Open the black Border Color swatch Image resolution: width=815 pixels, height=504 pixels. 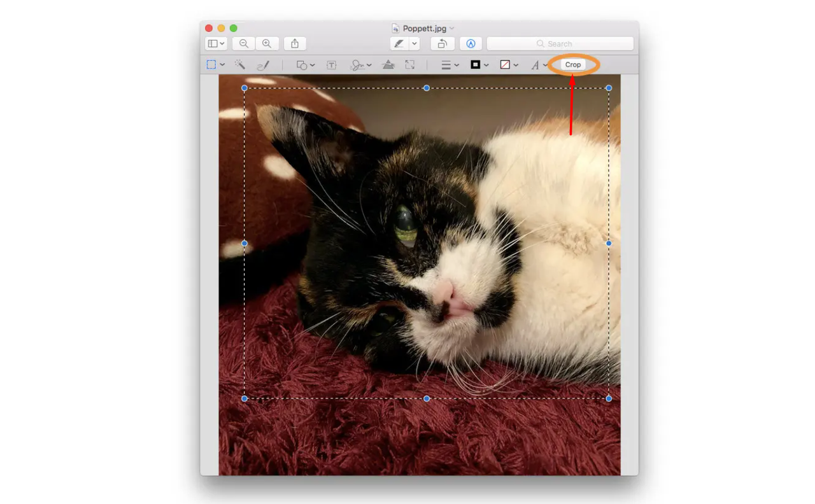[479, 65]
